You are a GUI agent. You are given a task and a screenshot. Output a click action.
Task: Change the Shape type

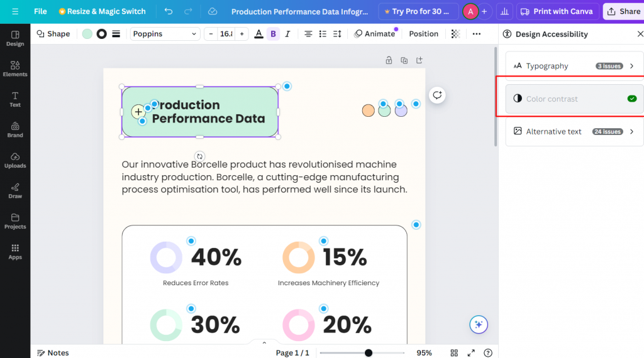[53, 34]
